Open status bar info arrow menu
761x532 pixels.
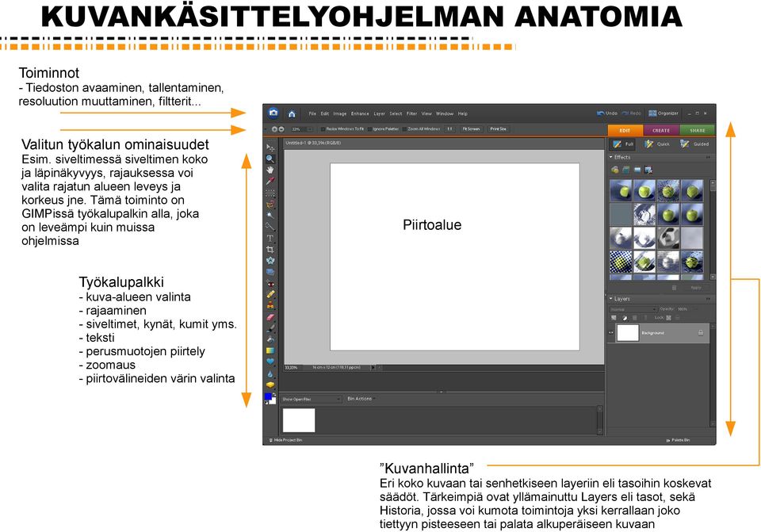click(x=373, y=368)
